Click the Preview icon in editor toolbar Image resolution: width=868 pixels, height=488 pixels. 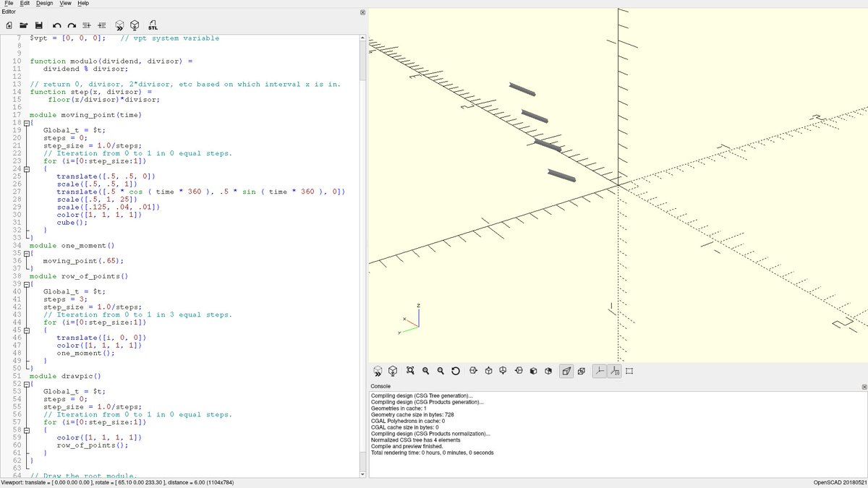pos(119,25)
